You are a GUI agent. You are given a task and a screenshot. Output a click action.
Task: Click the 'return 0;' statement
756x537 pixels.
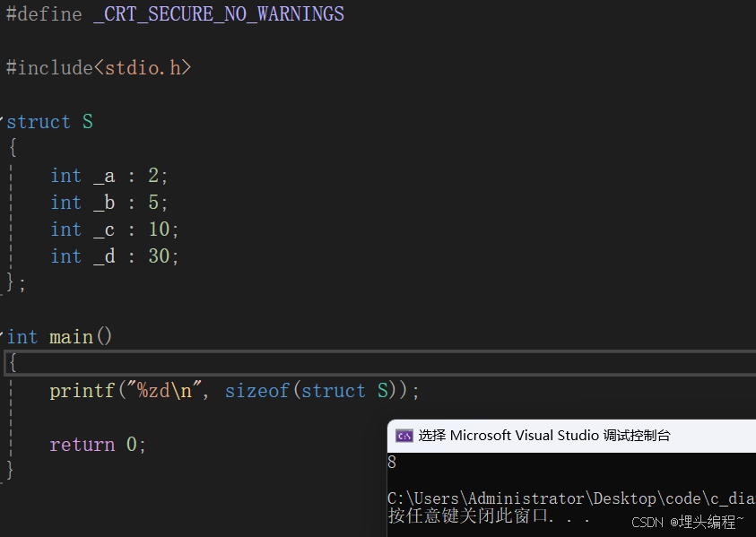[98, 444]
